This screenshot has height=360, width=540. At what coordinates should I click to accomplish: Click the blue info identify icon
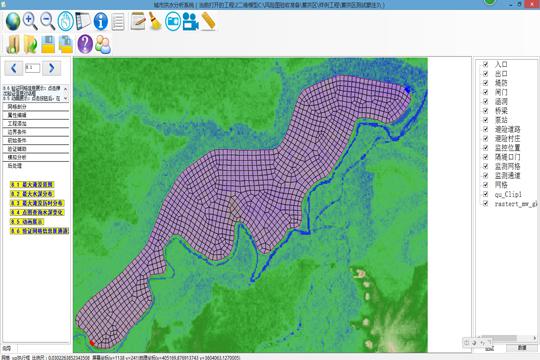pyautogui.click(x=101, y=21)
